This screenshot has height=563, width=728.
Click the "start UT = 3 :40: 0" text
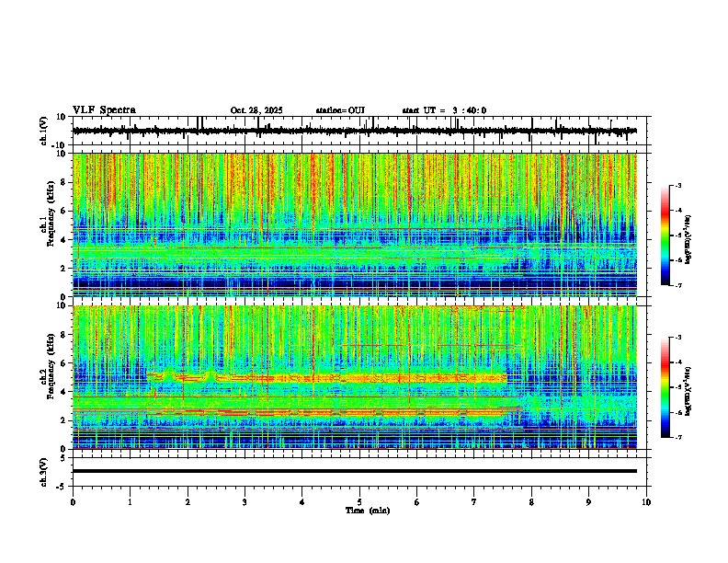444,110
